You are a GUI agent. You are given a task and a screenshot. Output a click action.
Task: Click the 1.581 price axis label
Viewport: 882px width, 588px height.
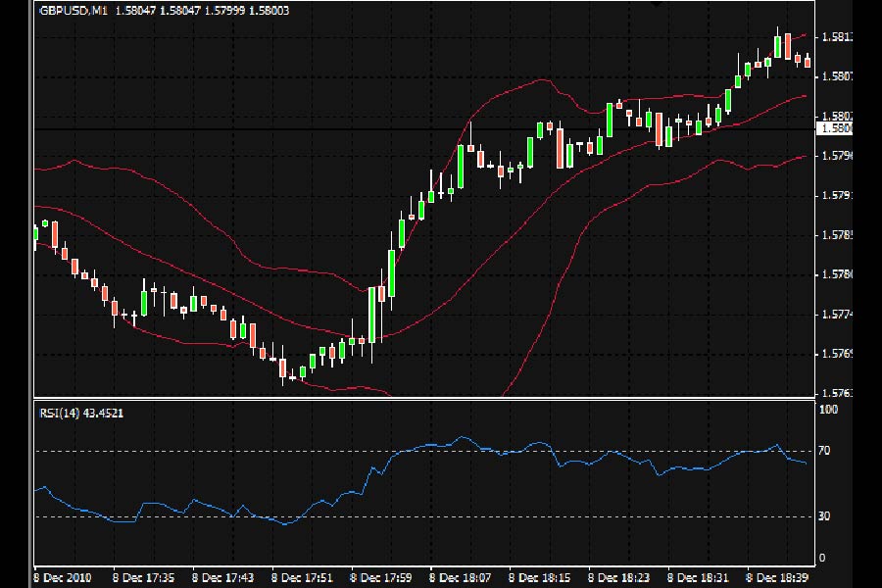(837, 37)
